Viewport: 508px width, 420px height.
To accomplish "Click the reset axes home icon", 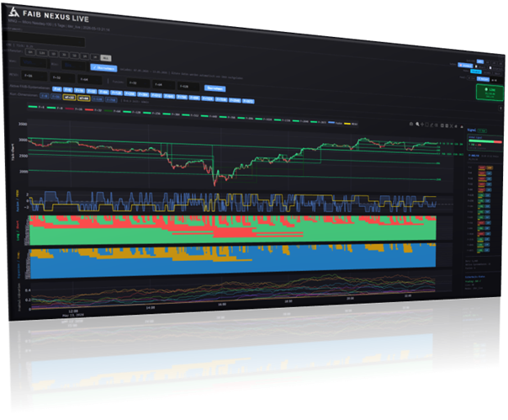I will pyautogui.click(x=456, y=126).
